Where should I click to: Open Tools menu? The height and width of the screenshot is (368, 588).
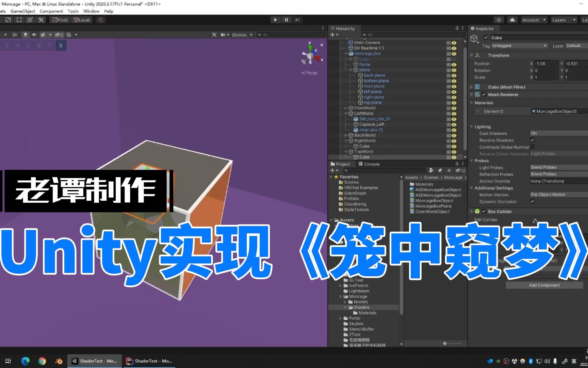[x=73, y=11]
